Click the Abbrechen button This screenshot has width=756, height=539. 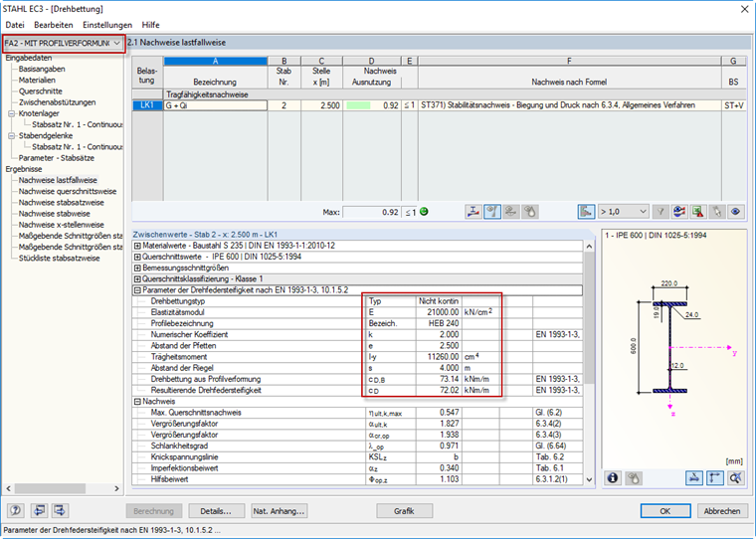(x=722, y=511)
